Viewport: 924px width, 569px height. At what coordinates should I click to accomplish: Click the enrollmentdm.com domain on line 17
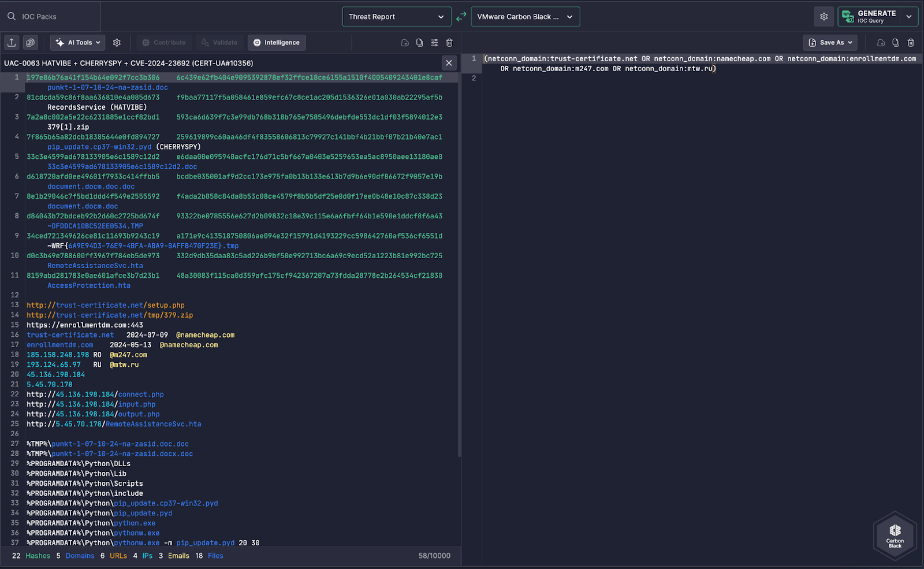pyautogui.click(x=60, y=345)
